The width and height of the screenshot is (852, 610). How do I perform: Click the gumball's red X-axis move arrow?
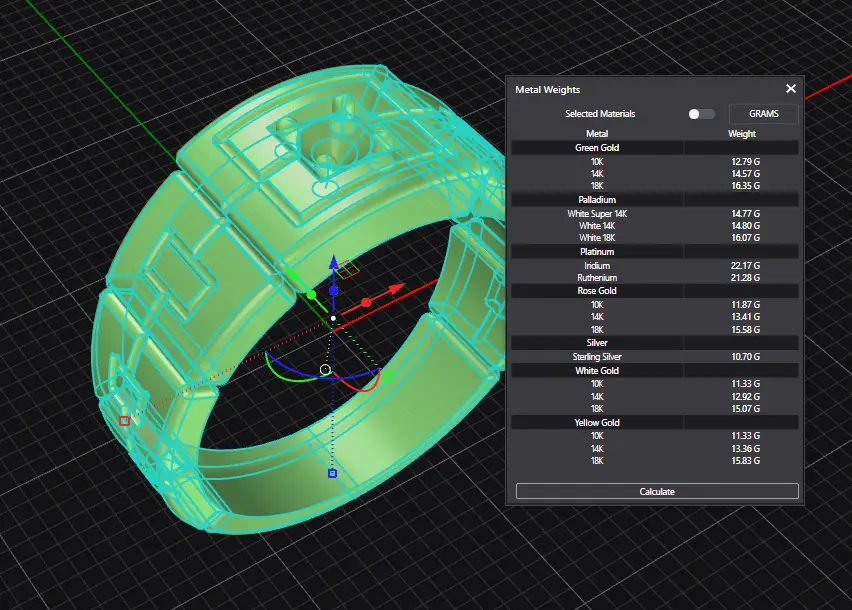396,289
